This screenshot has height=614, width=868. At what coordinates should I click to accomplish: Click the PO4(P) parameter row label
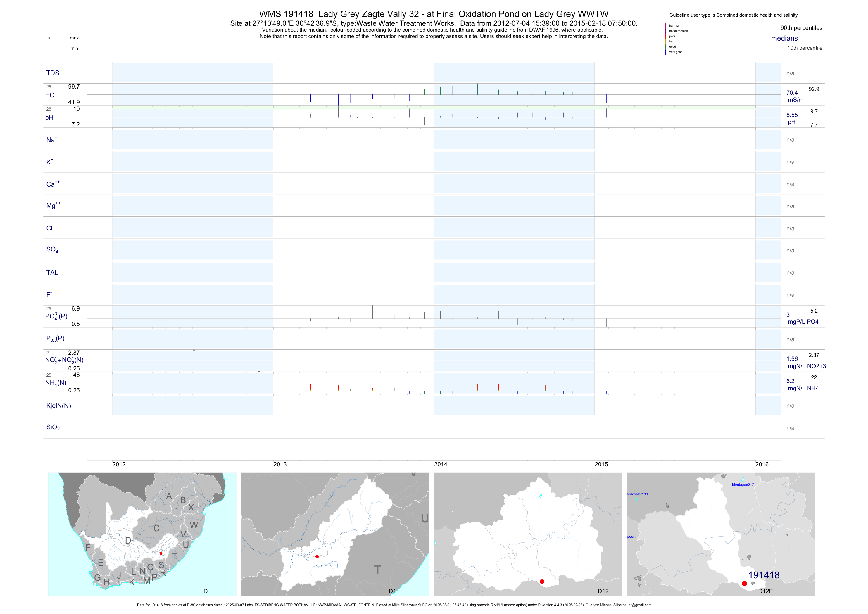[56, 316]
